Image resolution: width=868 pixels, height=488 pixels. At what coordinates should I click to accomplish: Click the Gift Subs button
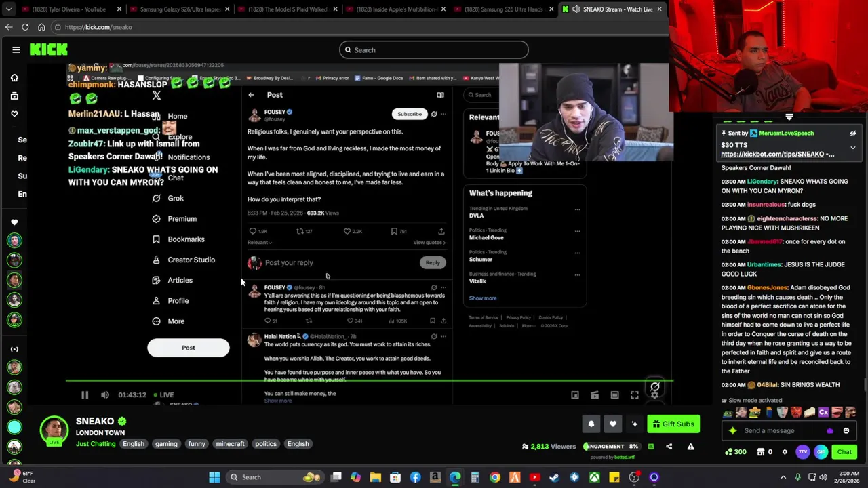click(x=673, y=424)
